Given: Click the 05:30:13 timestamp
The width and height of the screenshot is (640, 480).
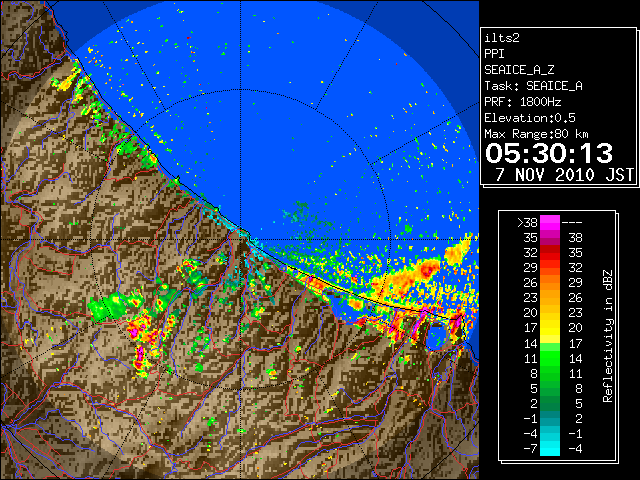Looking at the screenshot, I should pyautogui.click(x=549, y=153).
